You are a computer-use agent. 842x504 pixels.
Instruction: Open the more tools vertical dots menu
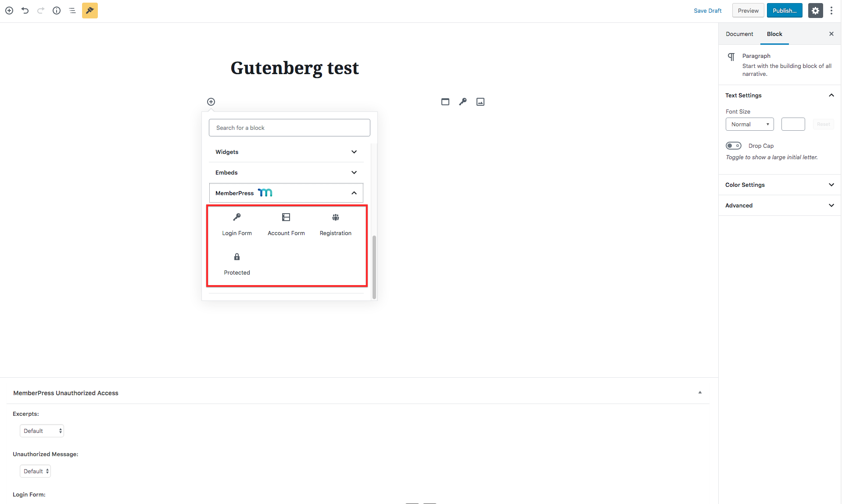tap(831, 11)
